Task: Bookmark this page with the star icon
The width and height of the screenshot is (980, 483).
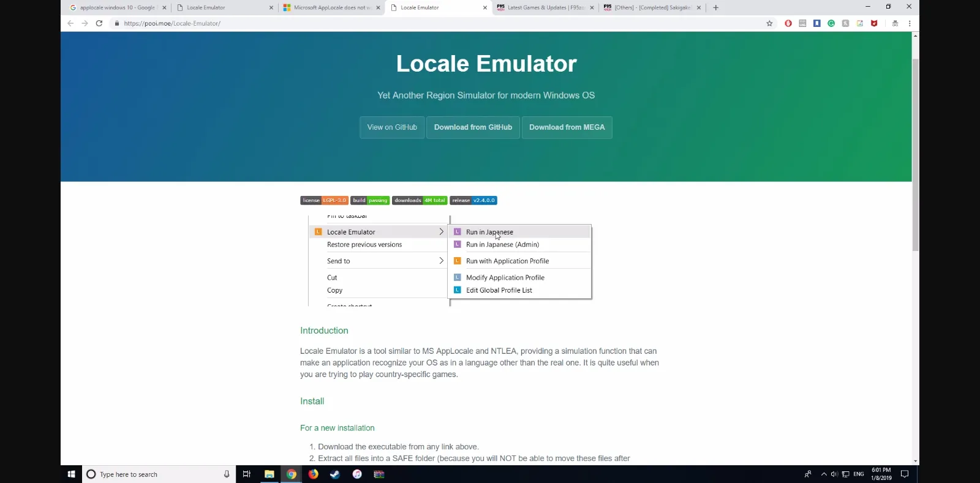Action: [769, 23]
